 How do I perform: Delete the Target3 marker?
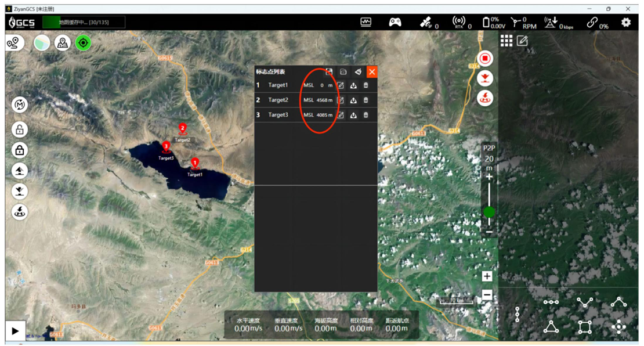(x=366, y=115)
